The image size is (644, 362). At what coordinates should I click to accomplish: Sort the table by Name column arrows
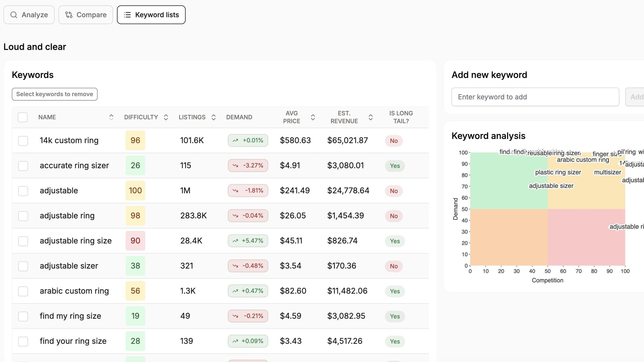click(111, 117)
